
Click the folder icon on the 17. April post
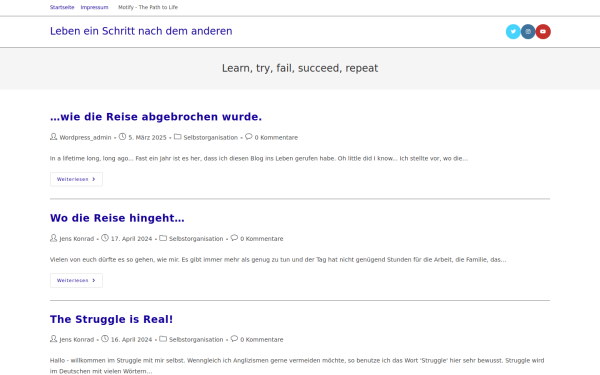point(163,238)
